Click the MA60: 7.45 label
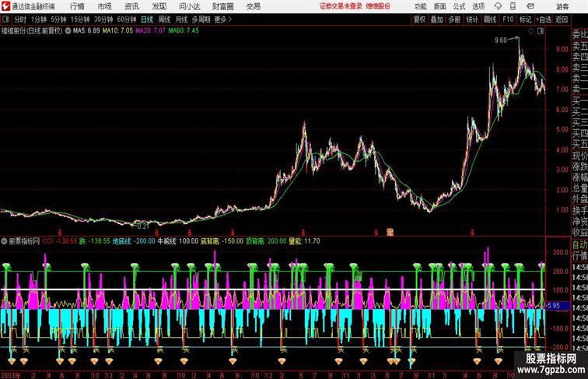Viewport: 588px width, 379px height. (x=184, y=31)
